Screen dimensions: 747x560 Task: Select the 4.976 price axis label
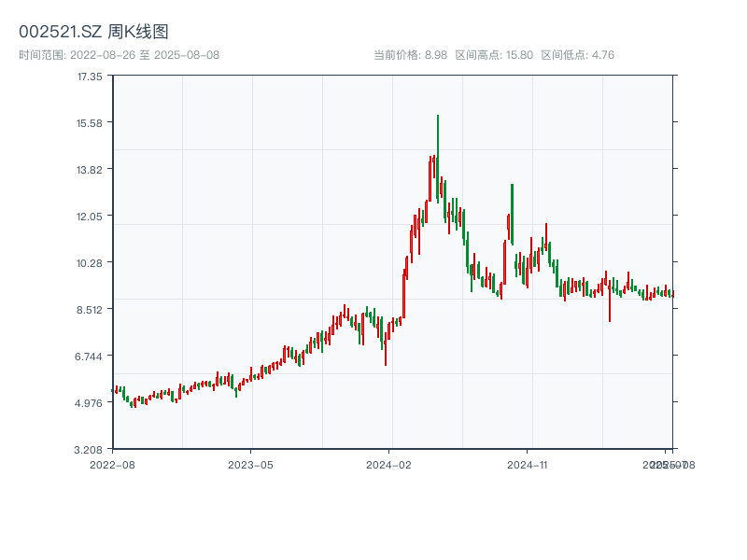90,403
